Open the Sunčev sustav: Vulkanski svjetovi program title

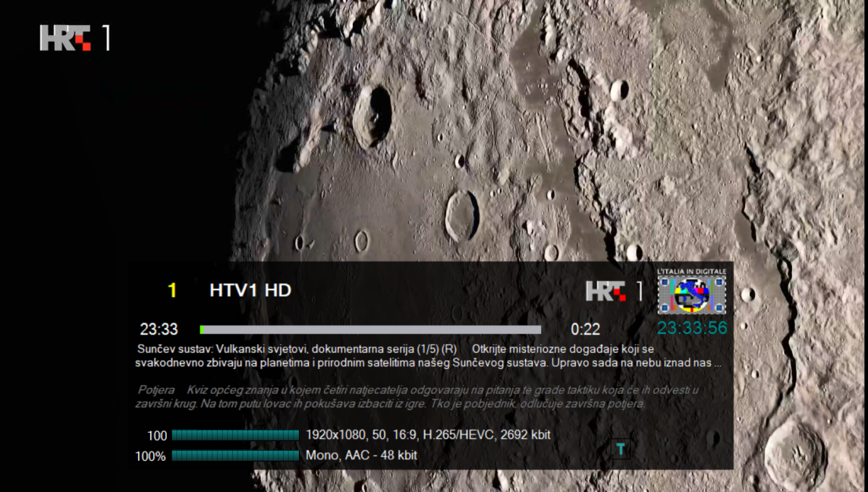coord(297,349)
